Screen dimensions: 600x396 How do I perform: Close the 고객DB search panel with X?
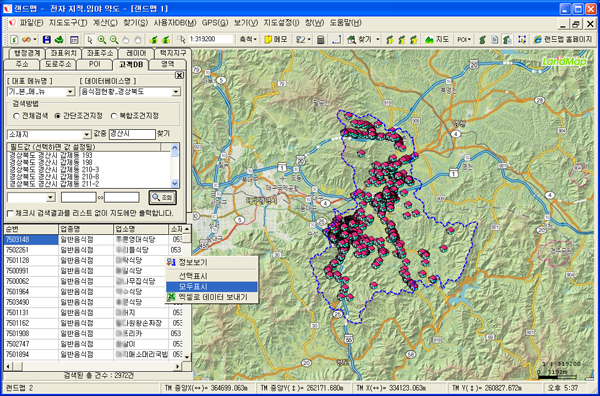pos(179,75)
